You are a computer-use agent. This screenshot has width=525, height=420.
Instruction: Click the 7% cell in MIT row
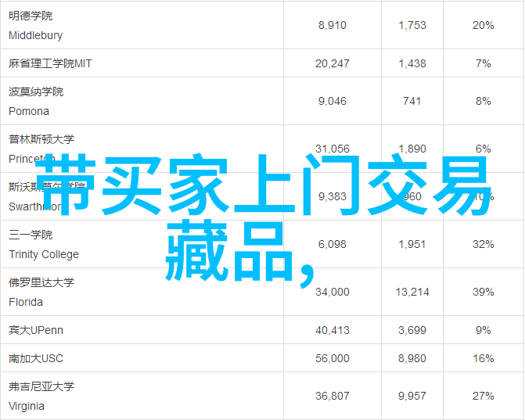pos(484,63)
